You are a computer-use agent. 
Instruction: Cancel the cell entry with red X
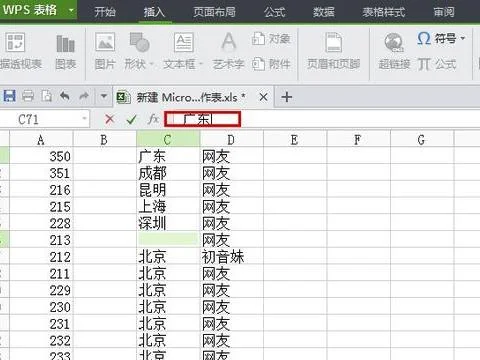point(110,119)
